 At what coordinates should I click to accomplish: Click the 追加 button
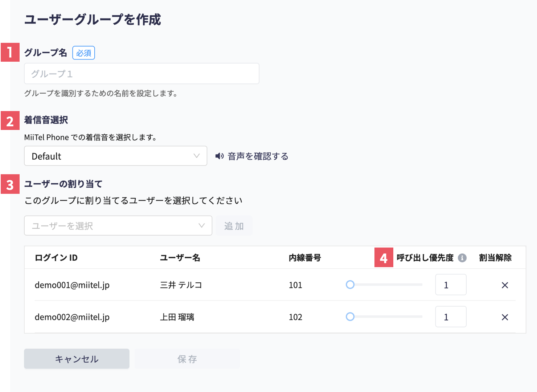pyautogui.click(x=234, y=226)
